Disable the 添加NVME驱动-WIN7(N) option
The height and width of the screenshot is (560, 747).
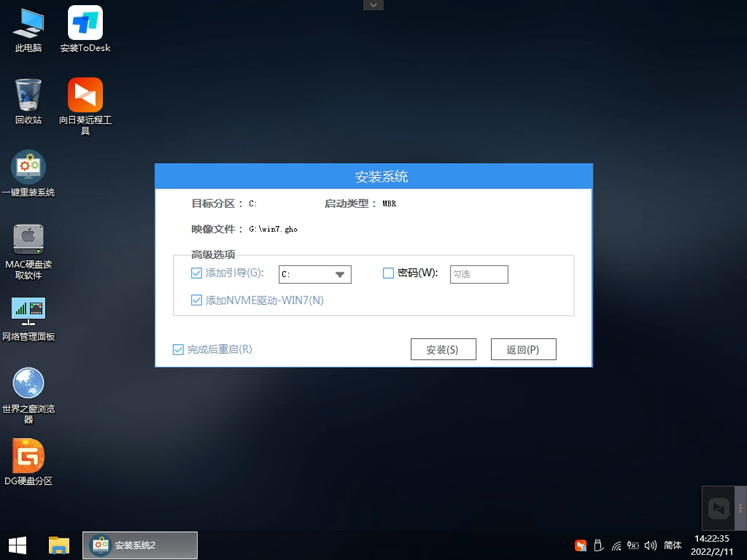click(x=197, y=300)
